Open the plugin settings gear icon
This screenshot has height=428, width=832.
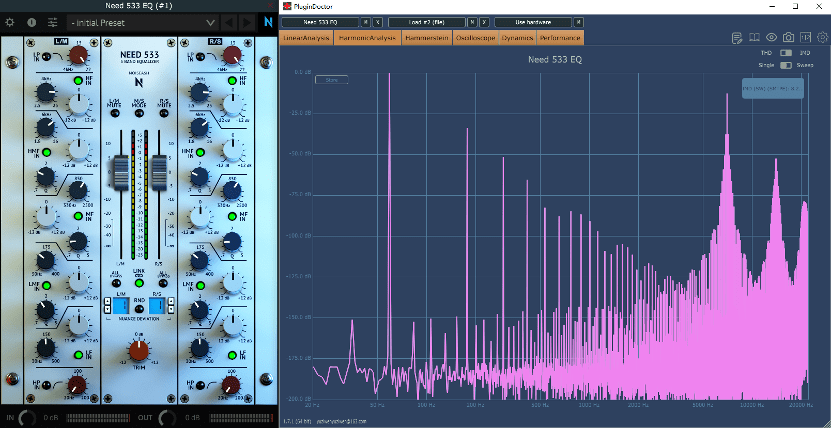click(x=10, y=22)
